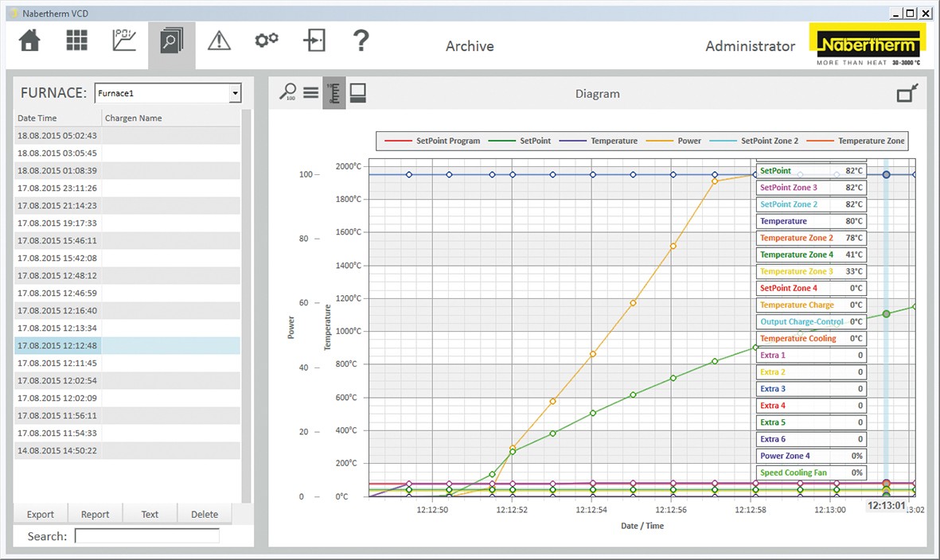This screenshot has height=560, width=940.
Task: Toggle Power series in chart legend
Action: [673, 141]
